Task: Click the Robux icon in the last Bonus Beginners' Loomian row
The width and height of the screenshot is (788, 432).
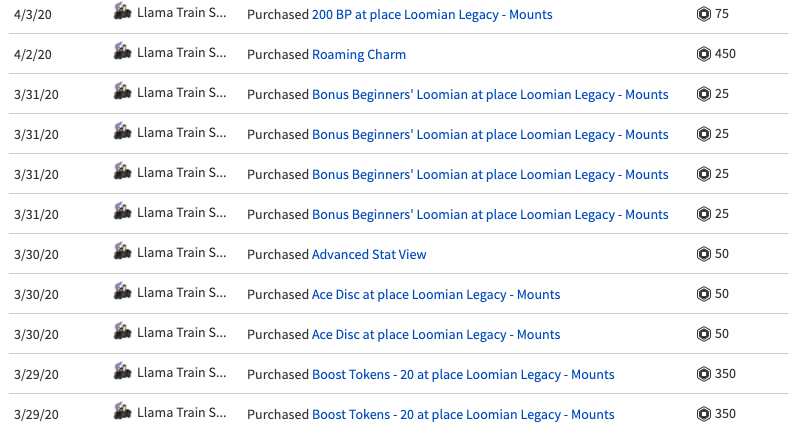Action: tap(704, 214)
